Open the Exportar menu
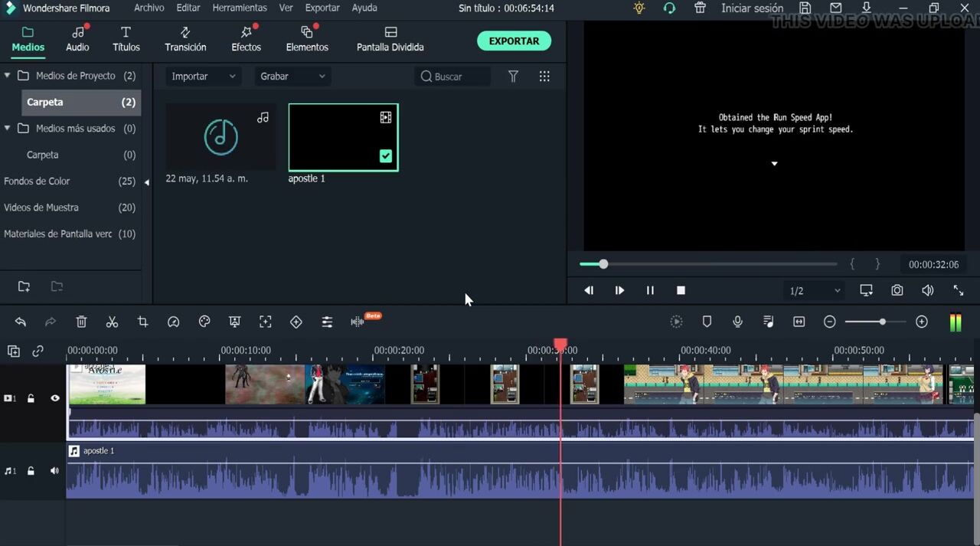Screen dimensions: 980x546 tap(322, 8)
